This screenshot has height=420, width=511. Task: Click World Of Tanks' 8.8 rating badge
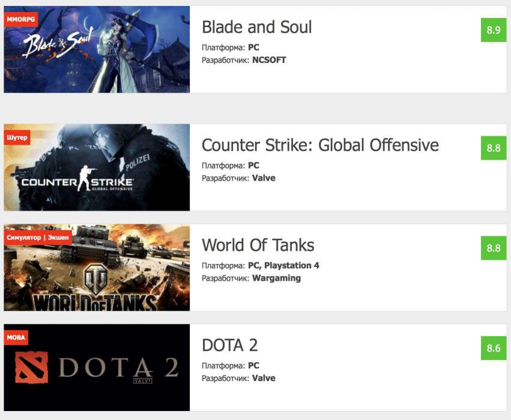[x=494, y=248]
